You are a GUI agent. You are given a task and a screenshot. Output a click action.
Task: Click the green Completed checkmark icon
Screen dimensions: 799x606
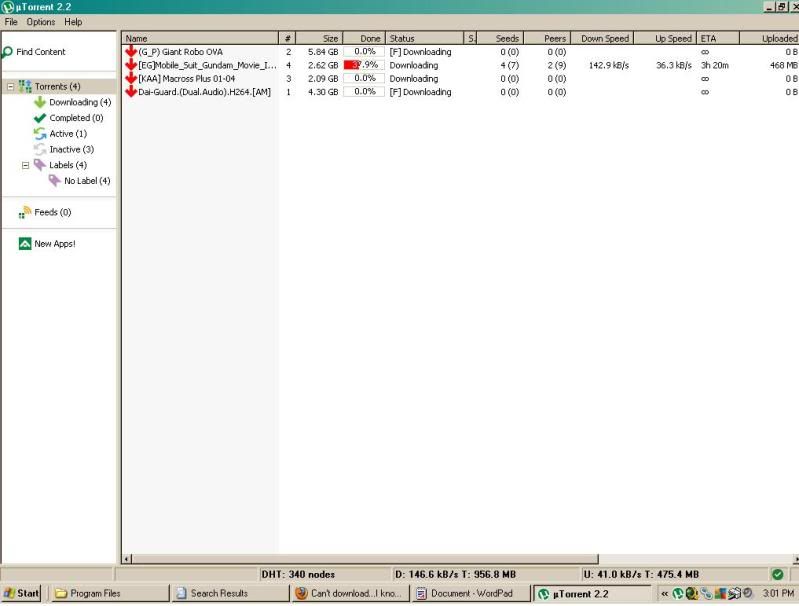click(40, 118)
